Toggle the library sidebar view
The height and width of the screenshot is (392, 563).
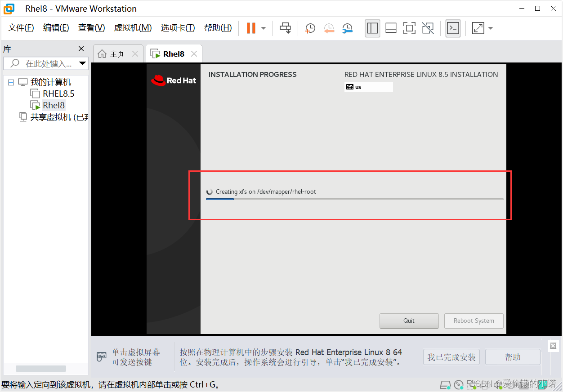(x=372, y=28)
